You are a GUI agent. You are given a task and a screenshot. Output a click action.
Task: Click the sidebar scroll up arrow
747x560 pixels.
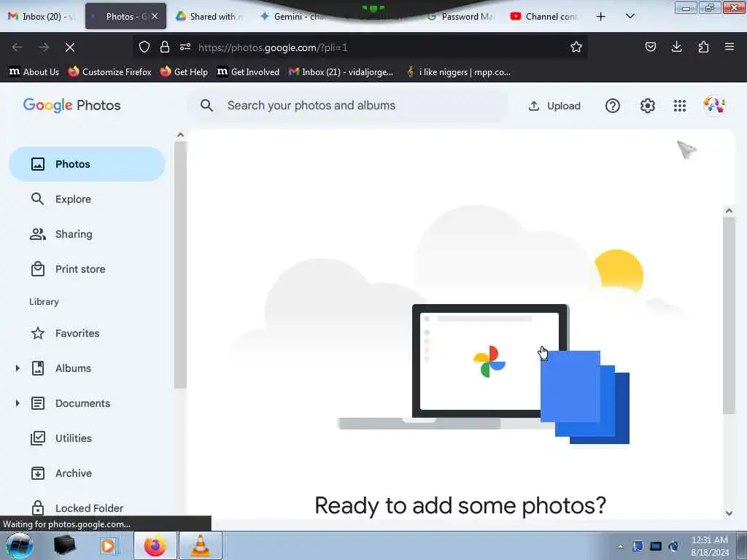click(x=180, y=135)
